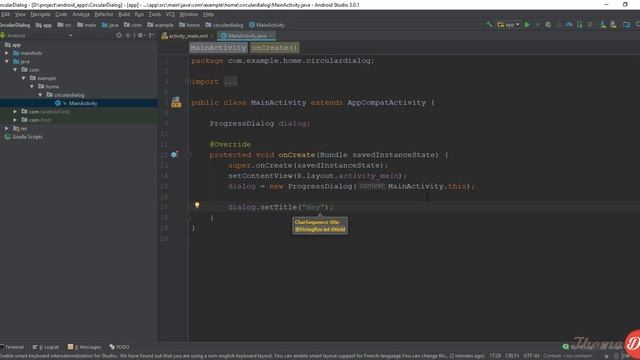Open the Tools menu
The width and height of the screenshot is (640, 360).
click(x=155, y=14)
